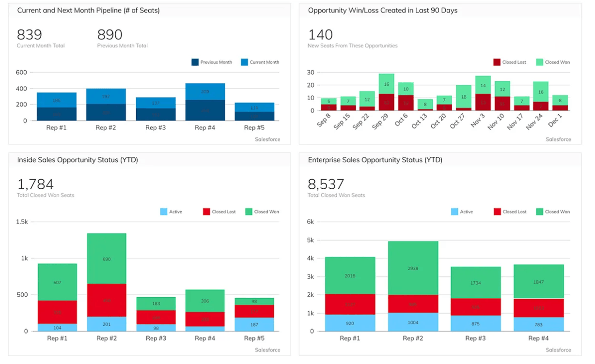The height and width of the screenshot is (364, 595).
Task: Click Inside Sales Active segment 187
Action: pyautogui.click(x=254, y=325)
